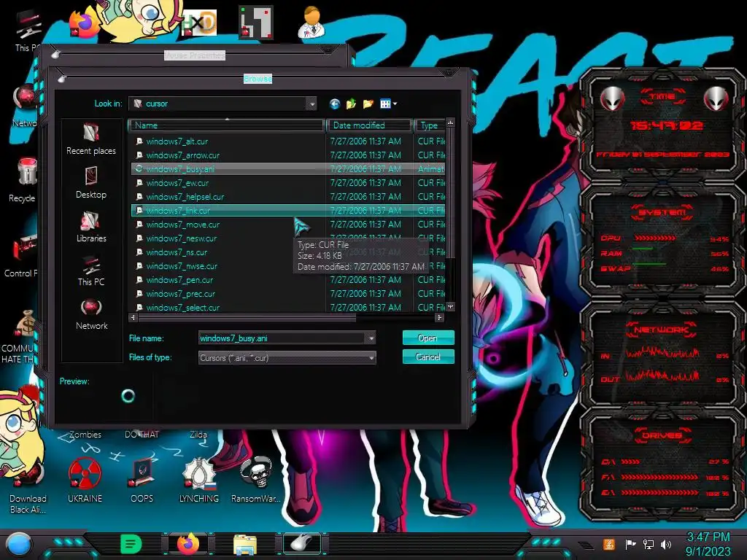Open the network tray icon

coord(649,545)
